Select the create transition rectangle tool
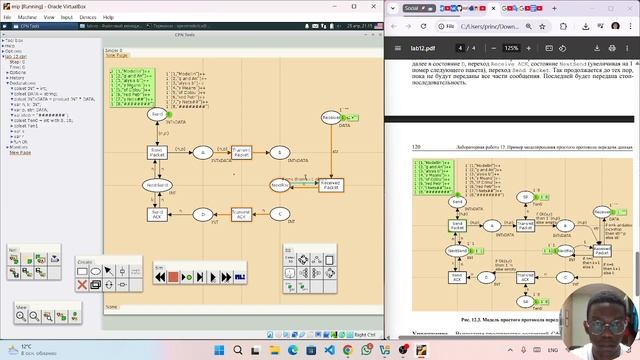640x360 pixels. [82, 271]
